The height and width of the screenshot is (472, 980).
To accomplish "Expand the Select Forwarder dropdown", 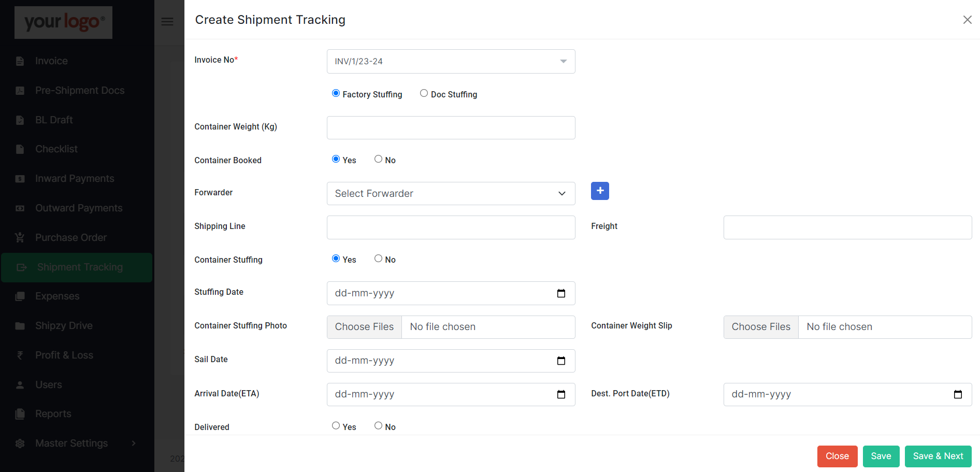I will pos(451,194).
